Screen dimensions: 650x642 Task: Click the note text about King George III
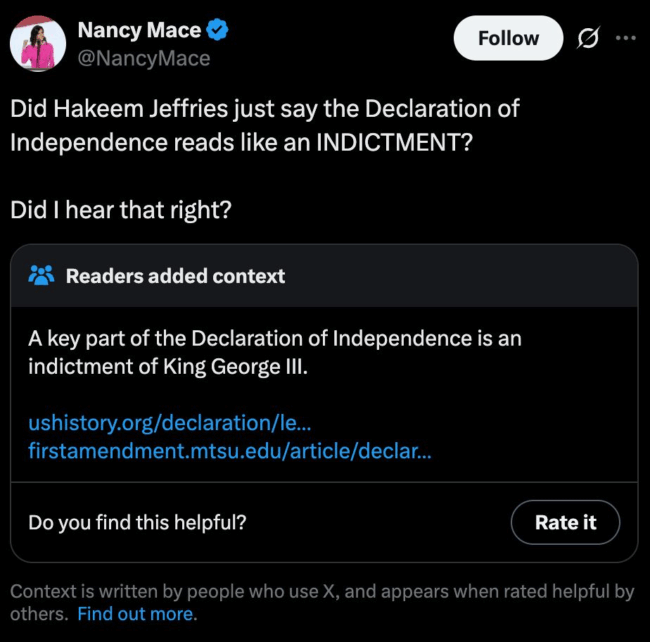[275, 352]
